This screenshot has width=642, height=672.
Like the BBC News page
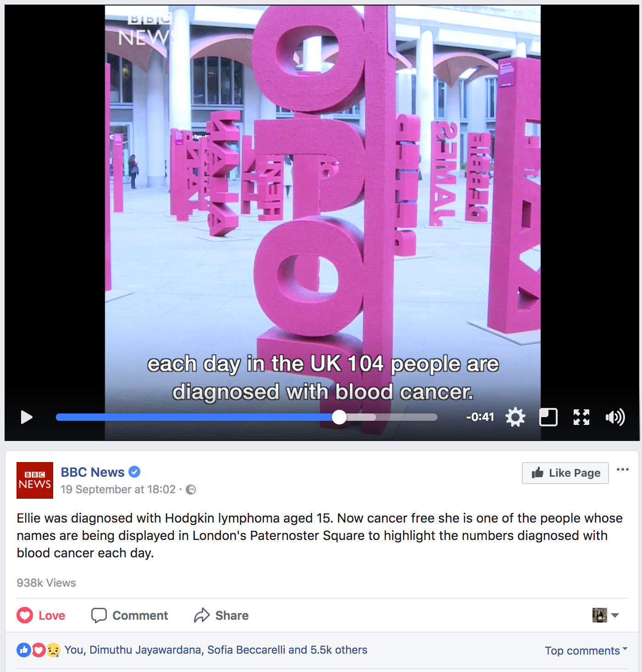(x=565, y=473)
